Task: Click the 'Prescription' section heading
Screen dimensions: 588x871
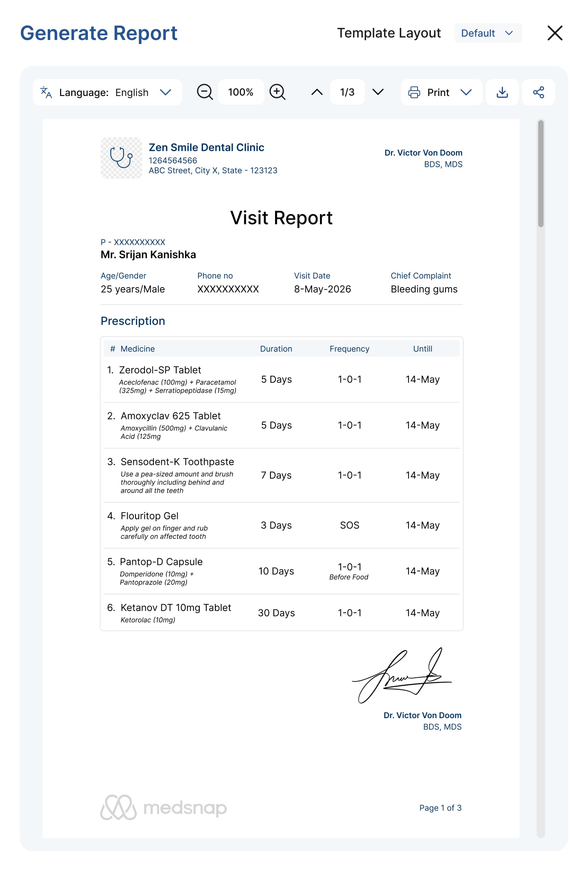Action: (x=133, y=321)
